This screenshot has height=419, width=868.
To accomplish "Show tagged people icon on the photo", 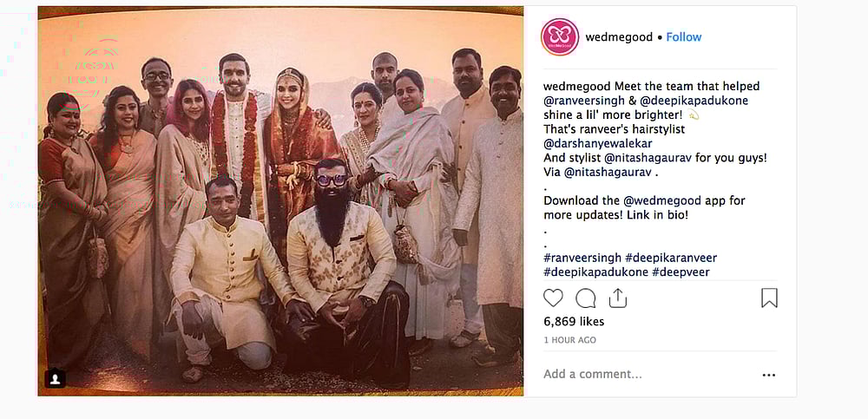I will pyautogui.click(x=56, y=378).
